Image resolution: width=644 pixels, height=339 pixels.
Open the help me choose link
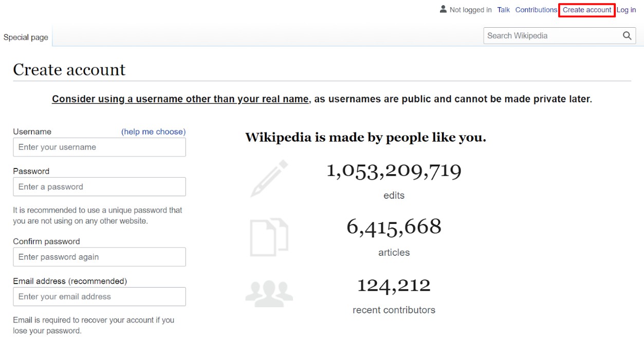click(x=153, y=131)
